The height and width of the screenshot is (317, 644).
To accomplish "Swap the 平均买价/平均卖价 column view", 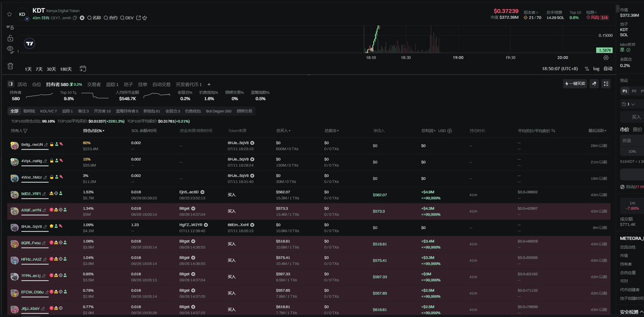I will [x=553, y=131].
